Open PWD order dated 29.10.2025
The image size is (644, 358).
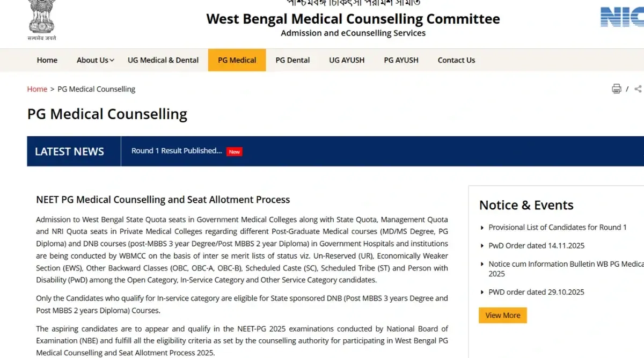point(536,293)
